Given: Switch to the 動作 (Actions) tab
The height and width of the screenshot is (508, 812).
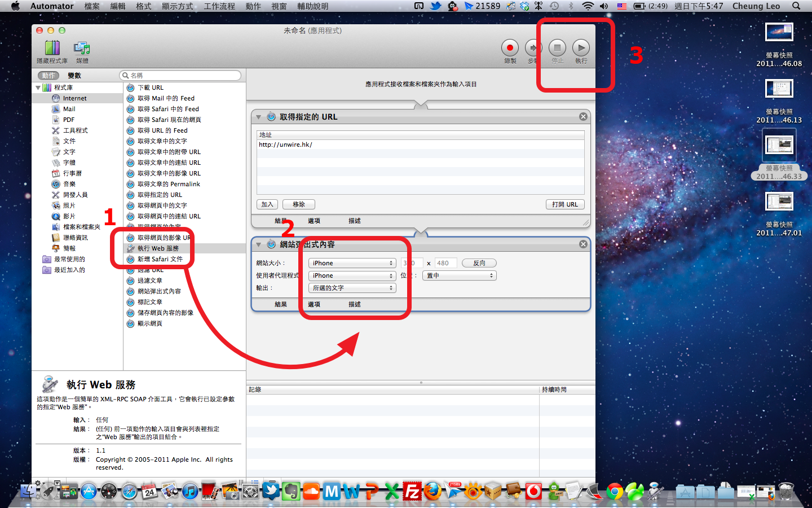Looking at the screenshot, I should pos(48,76).
